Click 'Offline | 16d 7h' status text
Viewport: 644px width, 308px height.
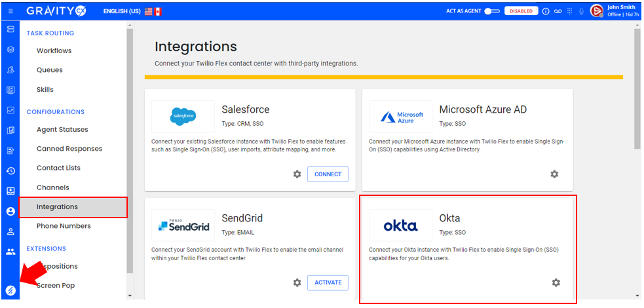tap(624, 15)
